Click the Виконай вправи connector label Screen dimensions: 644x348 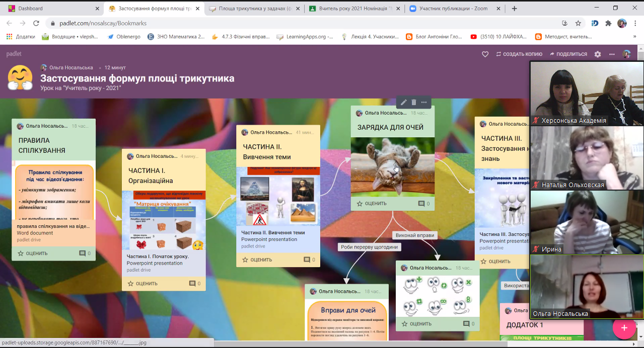pyautogui.click(x=415, y=235)
